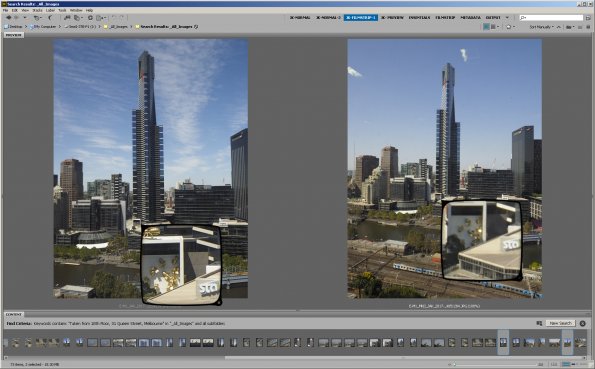Click the Delete item trash icon
The width and height of the screenshot is (595, 369).
588,27
